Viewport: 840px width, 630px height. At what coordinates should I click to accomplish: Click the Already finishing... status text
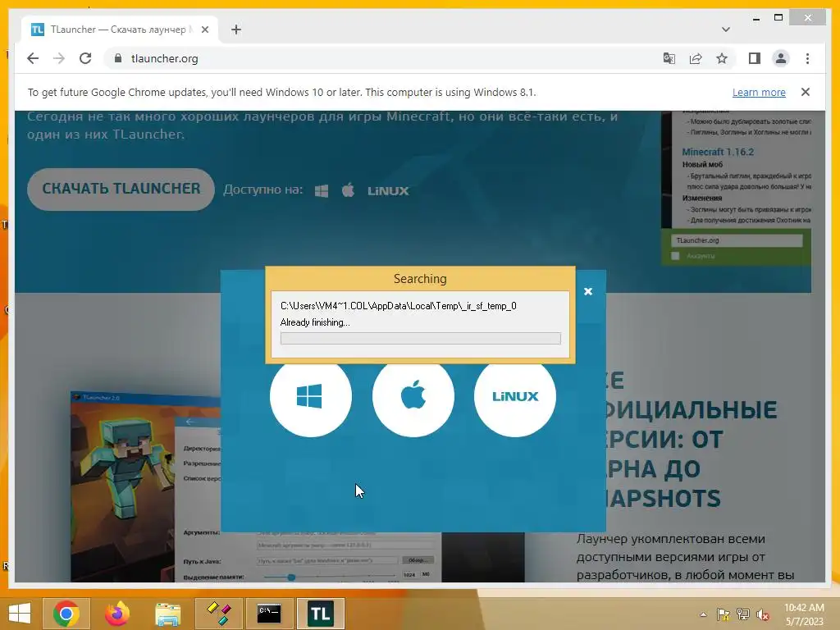(315, 322)
